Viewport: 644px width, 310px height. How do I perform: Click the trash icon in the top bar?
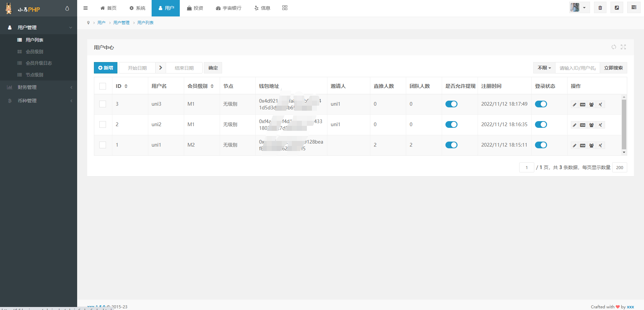point(600,8)
